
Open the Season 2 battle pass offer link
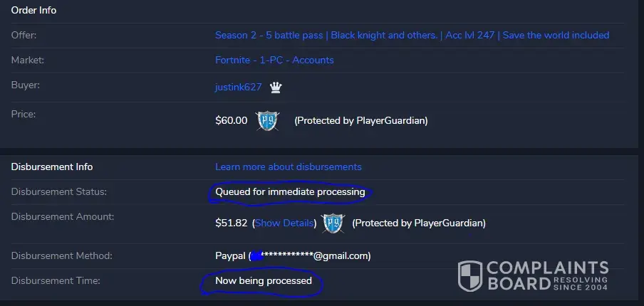(x=412, y=35)
